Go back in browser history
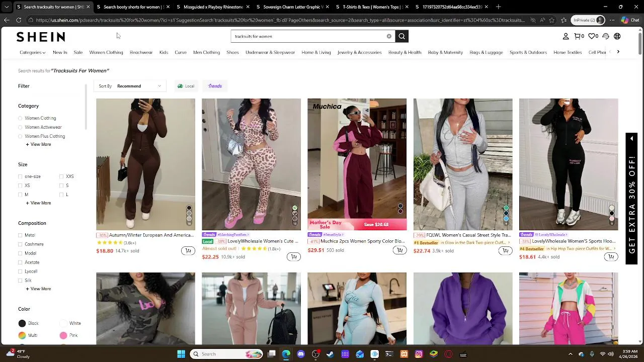The height and width of the screenshot is (362, 644). [7, 20]
